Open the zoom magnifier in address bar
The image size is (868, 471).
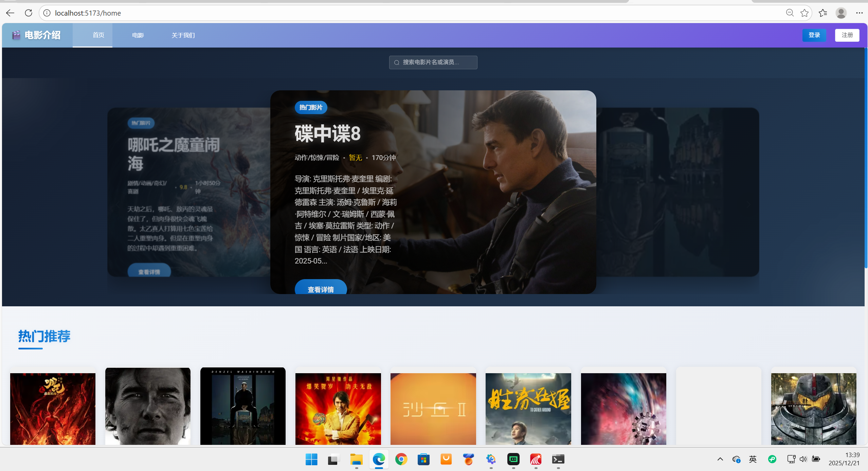click(790, 13)
